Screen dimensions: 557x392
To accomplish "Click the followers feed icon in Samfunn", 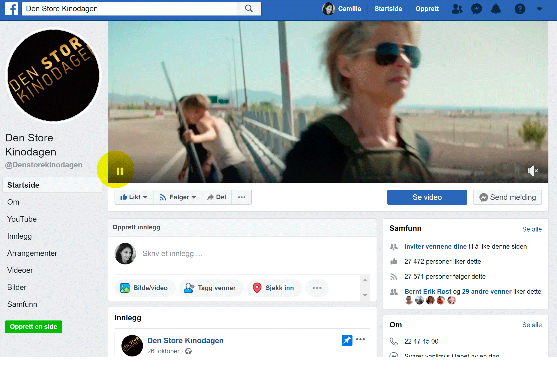I will tap(394, 277).
